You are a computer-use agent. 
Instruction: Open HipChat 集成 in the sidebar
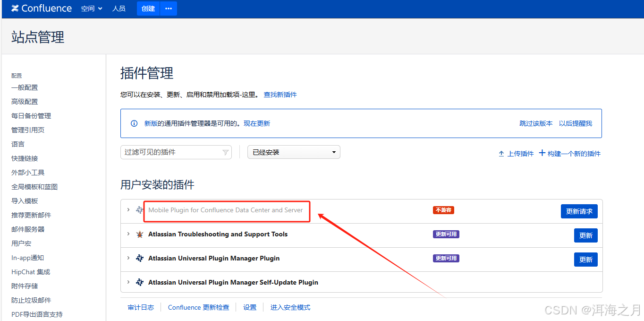click(x=31, y=272)
